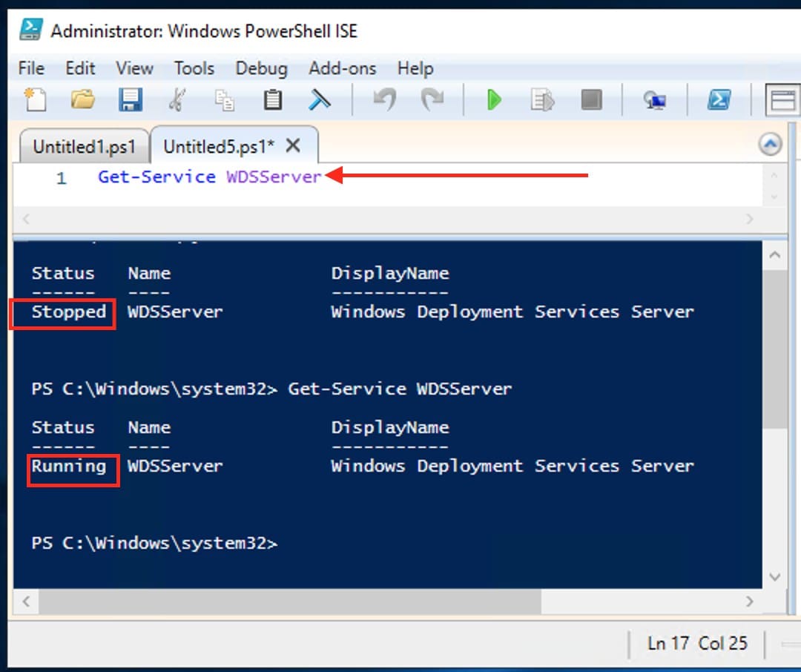Launch PowerShell.exe from the blue console icon
801x672 pixels.
pos(718,99)
